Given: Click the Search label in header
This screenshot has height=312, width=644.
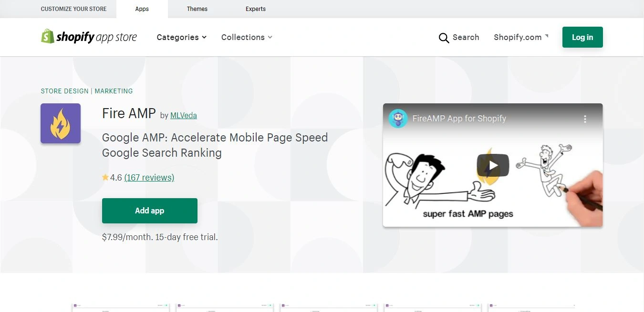Looking at the screenshot, I should click(x=466, y=37).
